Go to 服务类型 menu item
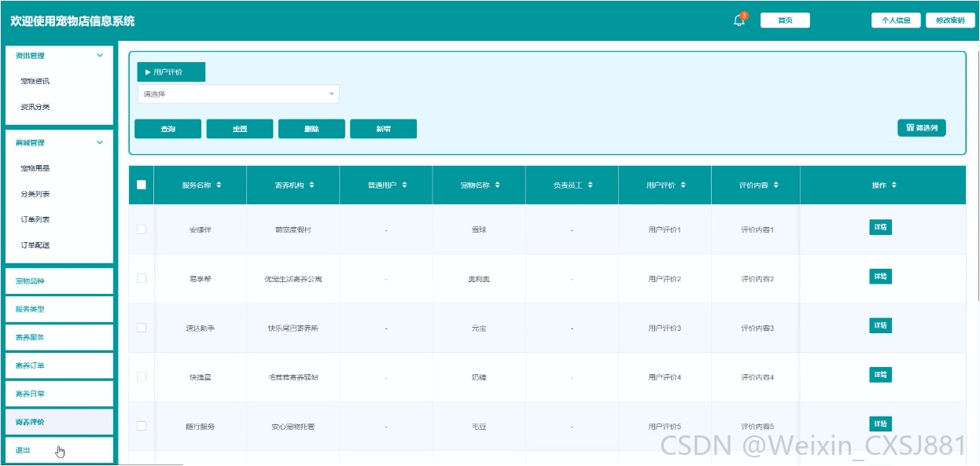This screenshot has width=980, height=466. click(x=59, y=309)
